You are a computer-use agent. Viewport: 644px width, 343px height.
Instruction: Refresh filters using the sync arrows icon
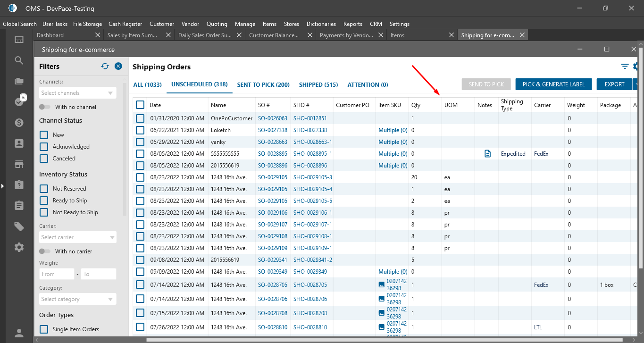(105, 67)
